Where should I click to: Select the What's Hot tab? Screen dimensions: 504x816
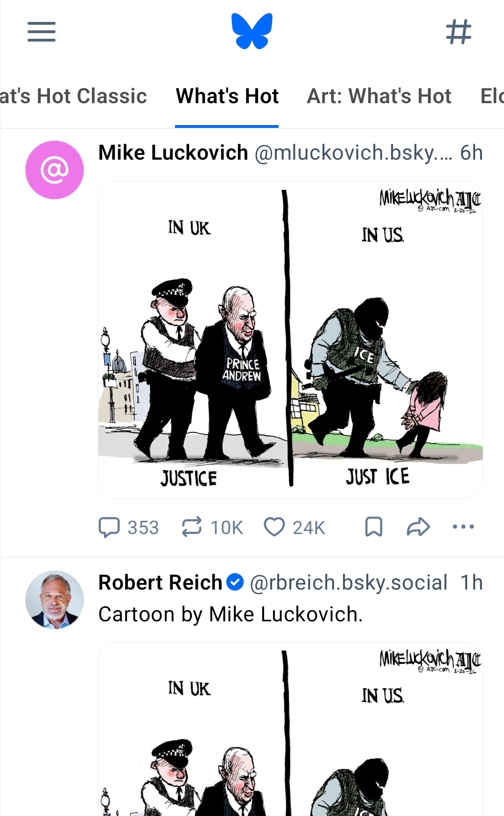pos(227,96)
